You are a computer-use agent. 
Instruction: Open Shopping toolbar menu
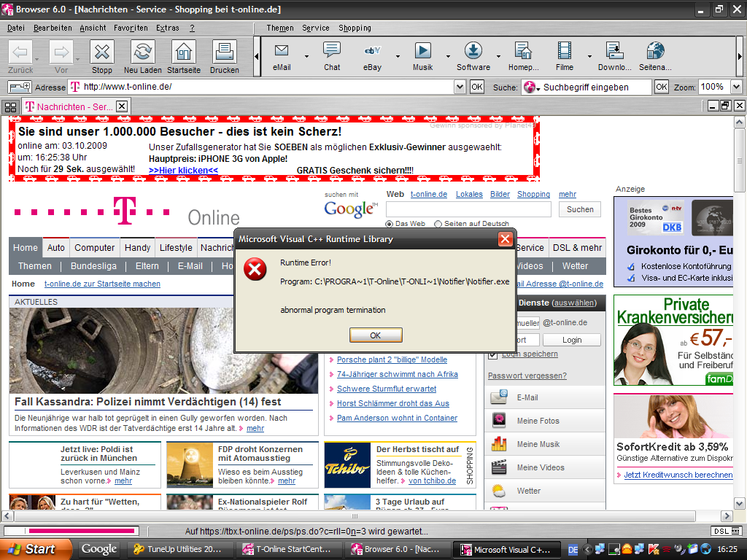(355, 28)
